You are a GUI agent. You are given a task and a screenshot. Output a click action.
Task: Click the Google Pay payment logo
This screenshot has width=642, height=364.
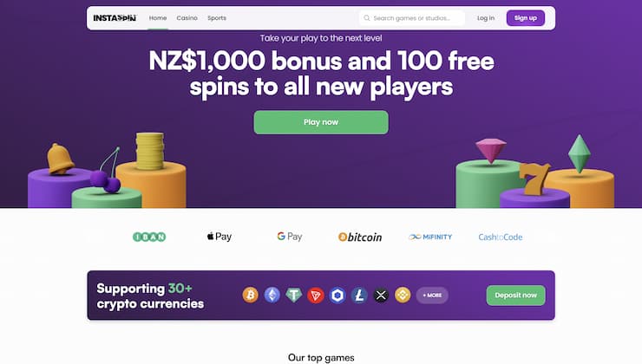[x=289, y=237]
